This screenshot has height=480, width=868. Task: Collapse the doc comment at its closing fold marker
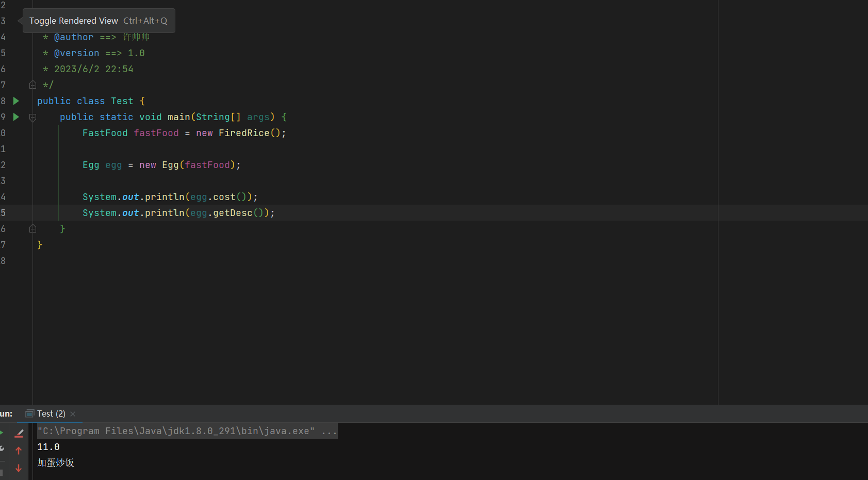(x=32, y=85)
